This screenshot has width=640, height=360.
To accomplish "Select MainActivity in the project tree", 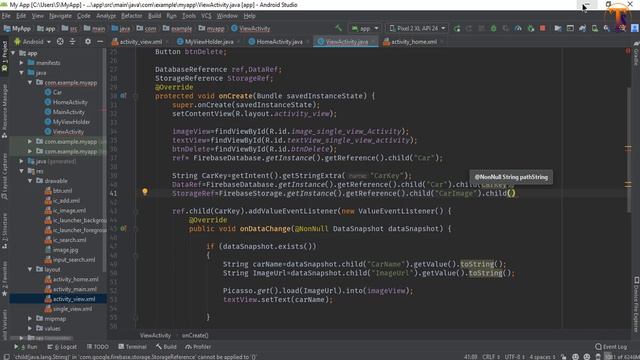I will tap(69, 112).
